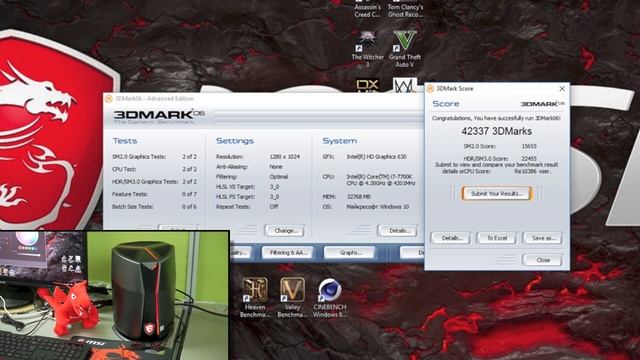Launch Valley Benchmark shortcut
The height and width of the screenshot is (360, 640).
coord(292,298)
